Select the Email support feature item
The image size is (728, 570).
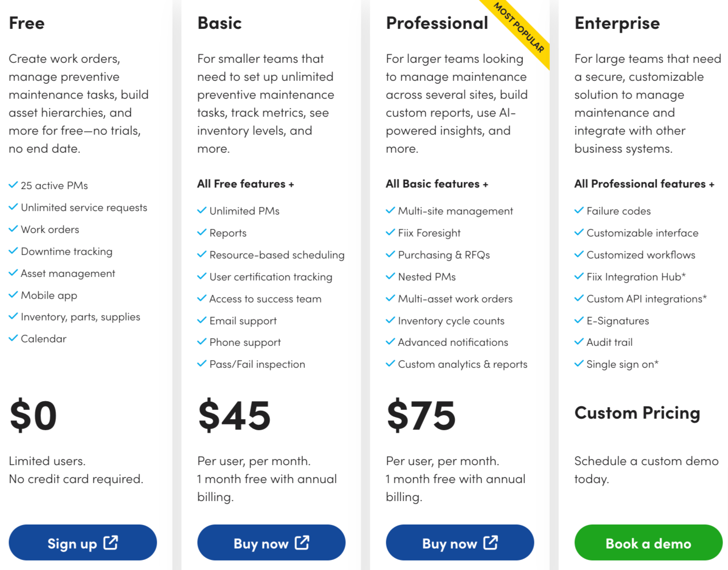243,320
